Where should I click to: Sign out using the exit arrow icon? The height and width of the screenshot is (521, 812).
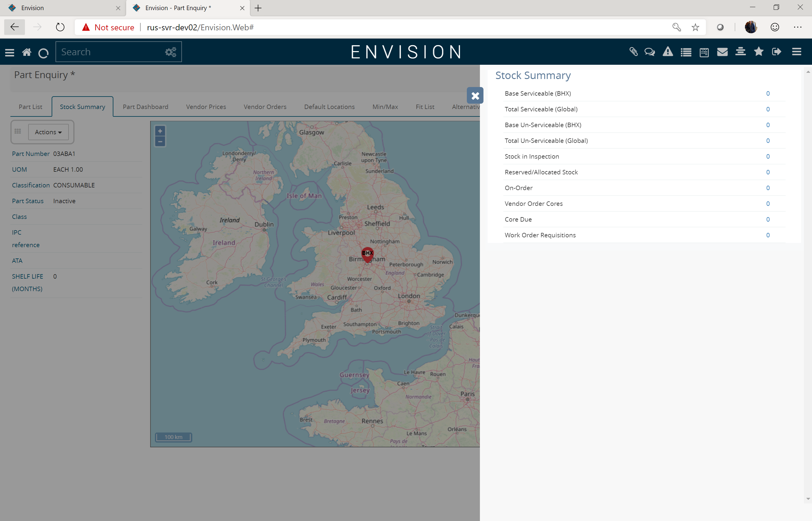point(776,52)
